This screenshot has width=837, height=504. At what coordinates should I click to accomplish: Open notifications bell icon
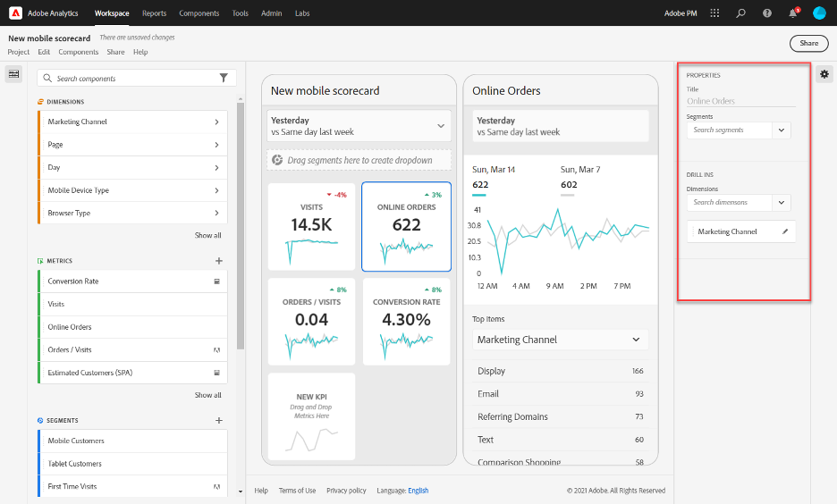(x=792, y=13)
